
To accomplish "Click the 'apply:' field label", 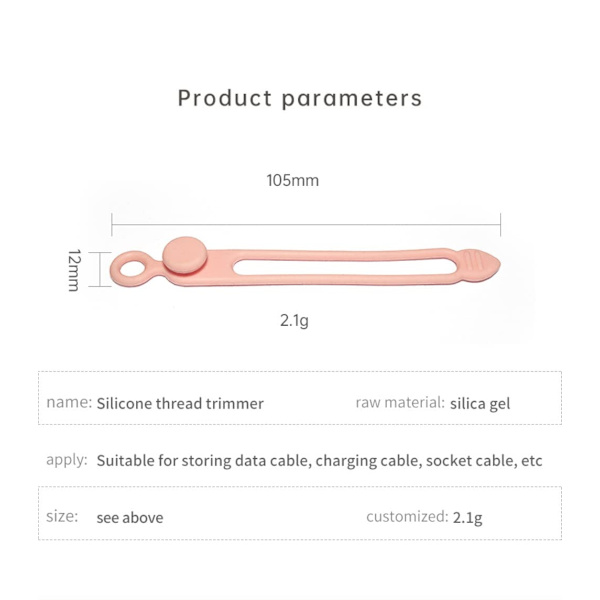I will (x=66, y=460).
